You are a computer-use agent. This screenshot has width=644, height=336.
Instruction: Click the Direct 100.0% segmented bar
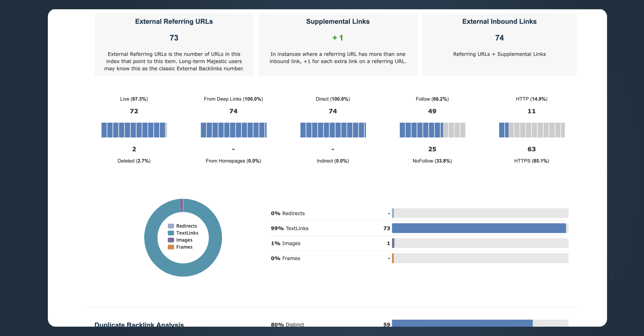click(333, 130)
